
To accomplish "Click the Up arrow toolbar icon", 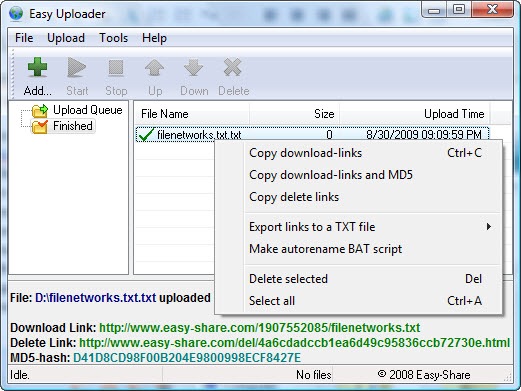I will pos(155,68).
